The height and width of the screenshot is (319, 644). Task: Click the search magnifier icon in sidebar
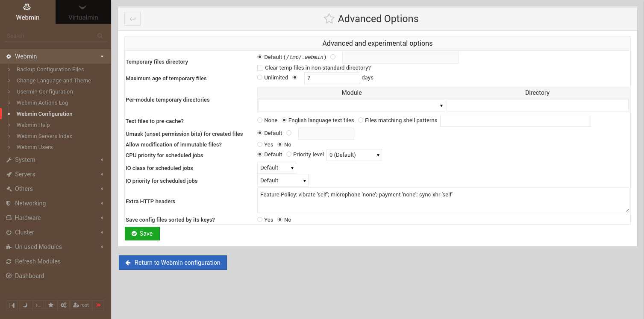point(100,36)
